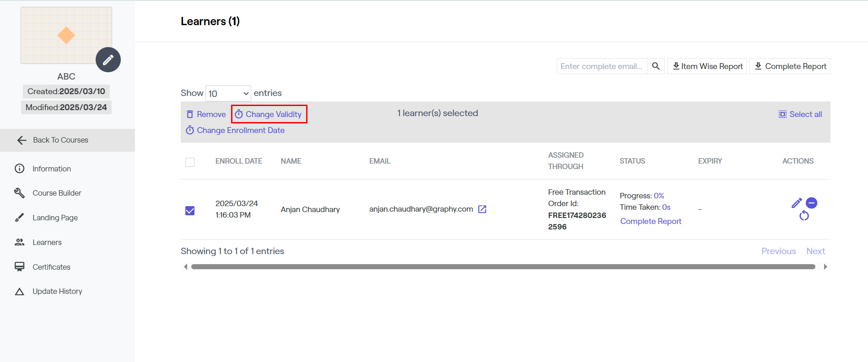Click the edit pencil in Actions column
This screenshot has width=868, height=362.
(x=796, y=203)
